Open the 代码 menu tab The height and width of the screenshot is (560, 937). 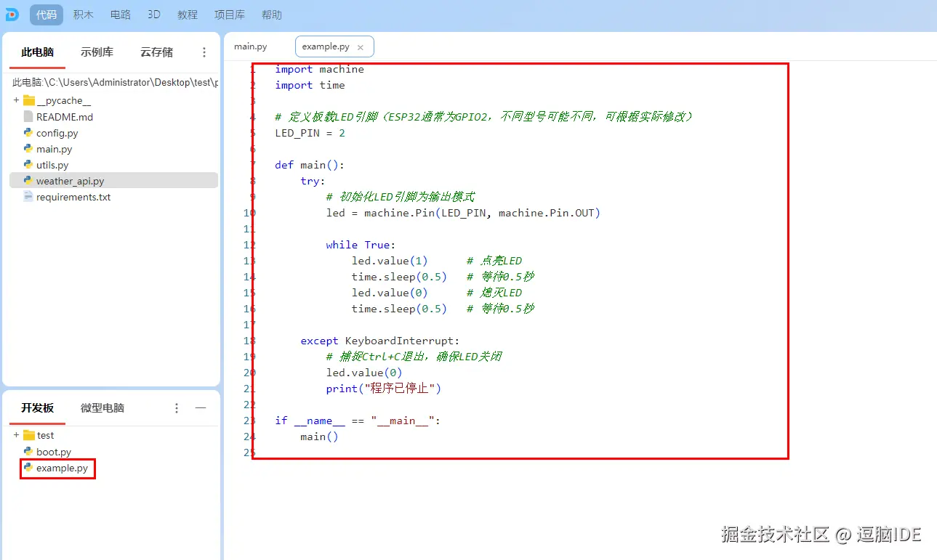47,15
